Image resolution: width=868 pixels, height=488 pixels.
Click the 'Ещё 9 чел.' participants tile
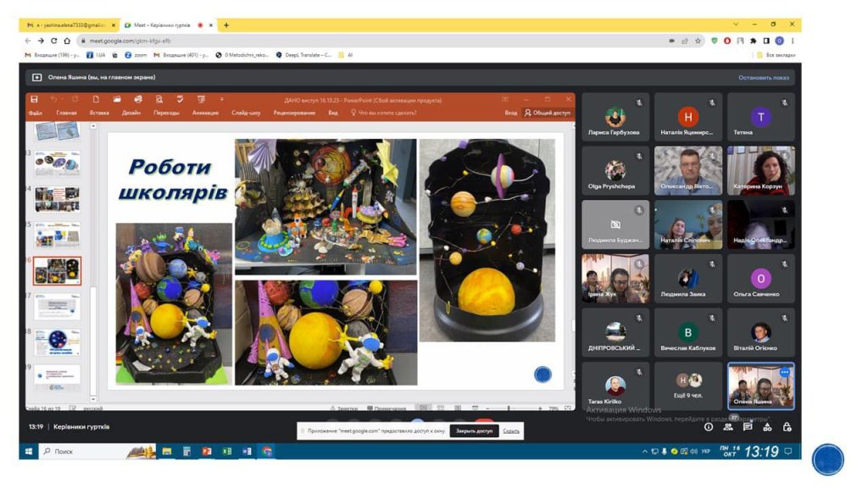point(688,385)
